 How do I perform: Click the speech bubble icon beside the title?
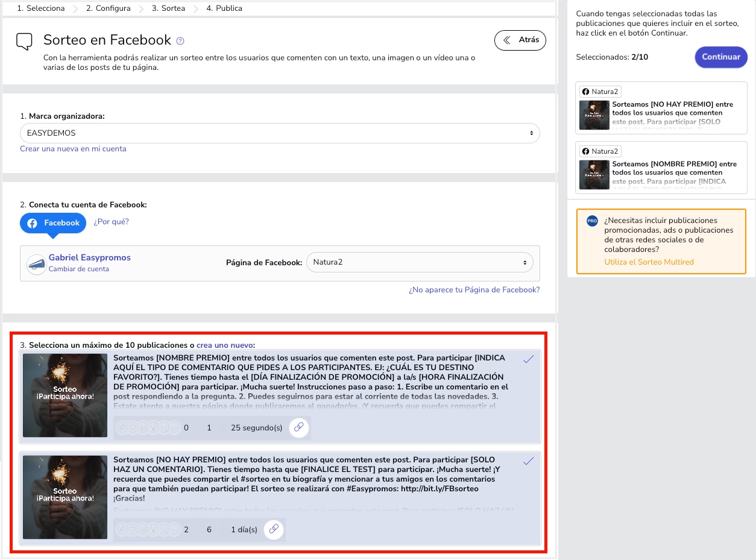coord(24,42)
